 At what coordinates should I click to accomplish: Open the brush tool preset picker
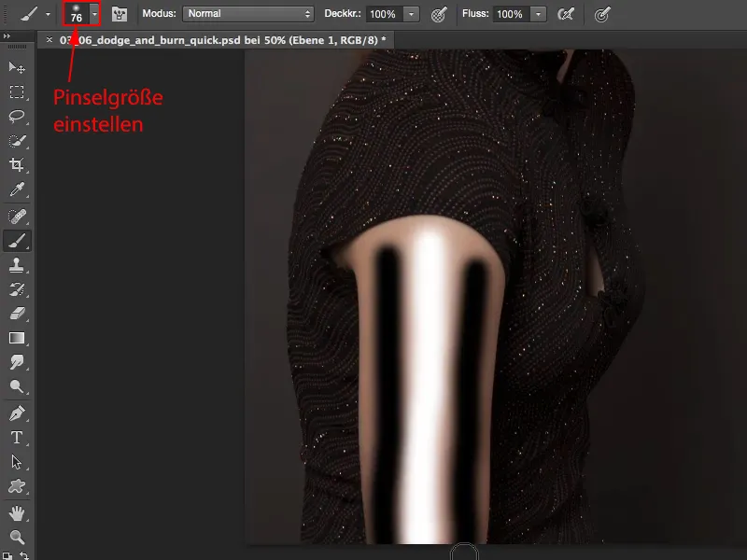tap(29, 14)
